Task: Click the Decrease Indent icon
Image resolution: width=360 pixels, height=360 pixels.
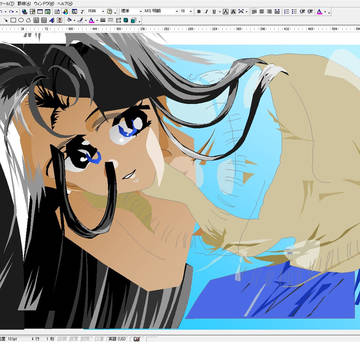Action: (x=302, y=12)
